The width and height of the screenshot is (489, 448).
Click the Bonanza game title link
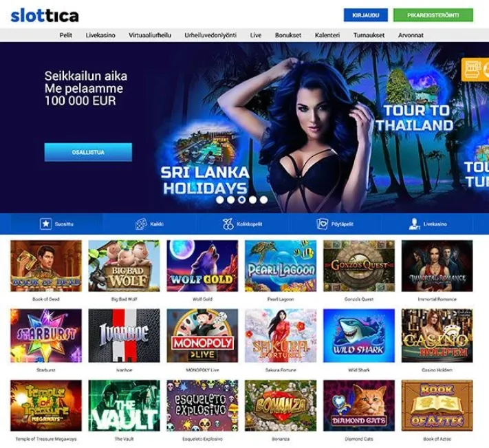click(281, 439)
